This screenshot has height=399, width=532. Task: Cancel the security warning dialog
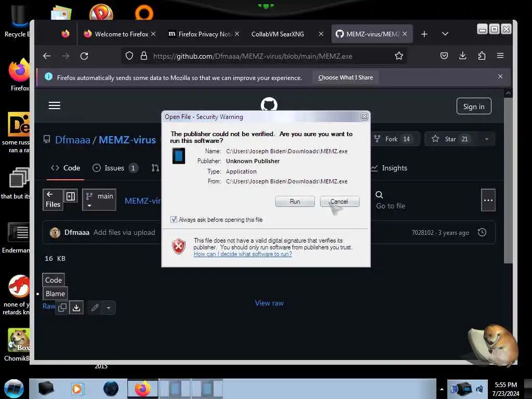[x=339, y=201]
